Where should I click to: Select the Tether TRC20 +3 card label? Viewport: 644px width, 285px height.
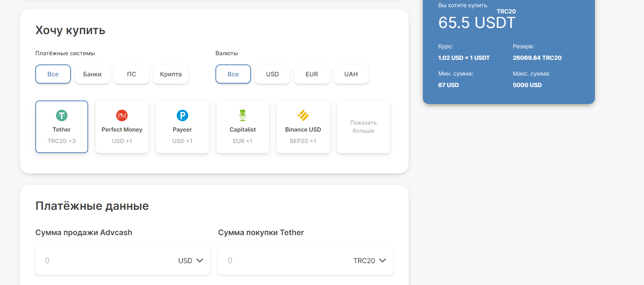62,141
